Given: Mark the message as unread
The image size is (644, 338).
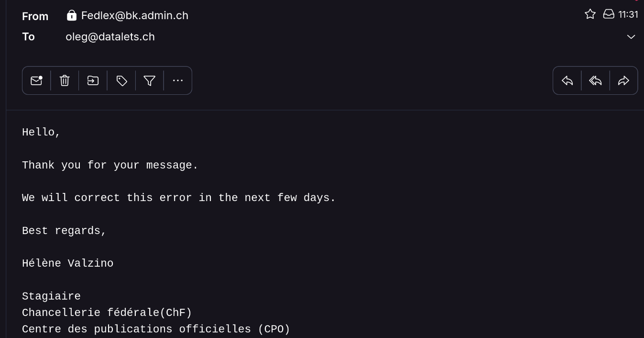Looking at the screenshot, I should (36, 80).
